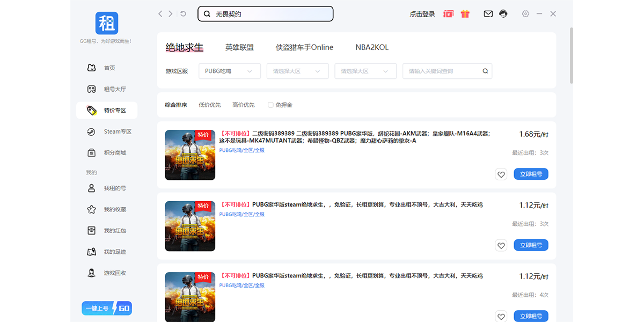This screenshot has height=322, width=644.
Task: Click the 一键上号 GO button
Action: pyautogui.click(x=107, y=309)
